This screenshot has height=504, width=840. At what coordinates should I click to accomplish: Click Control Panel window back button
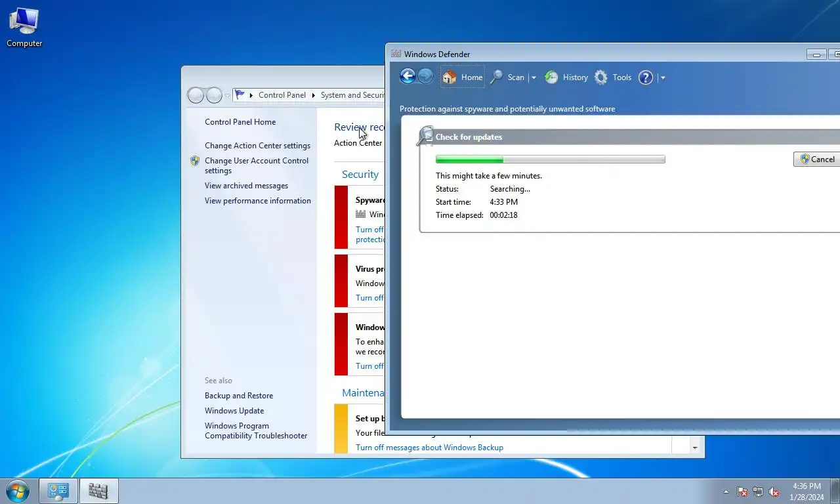(x=196, y=95)
